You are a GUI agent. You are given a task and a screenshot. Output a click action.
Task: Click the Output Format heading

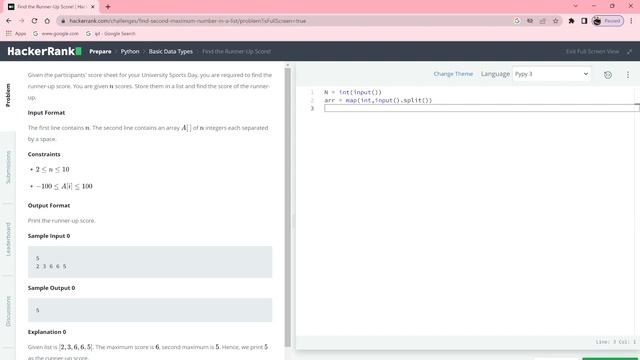pos(49,205)
